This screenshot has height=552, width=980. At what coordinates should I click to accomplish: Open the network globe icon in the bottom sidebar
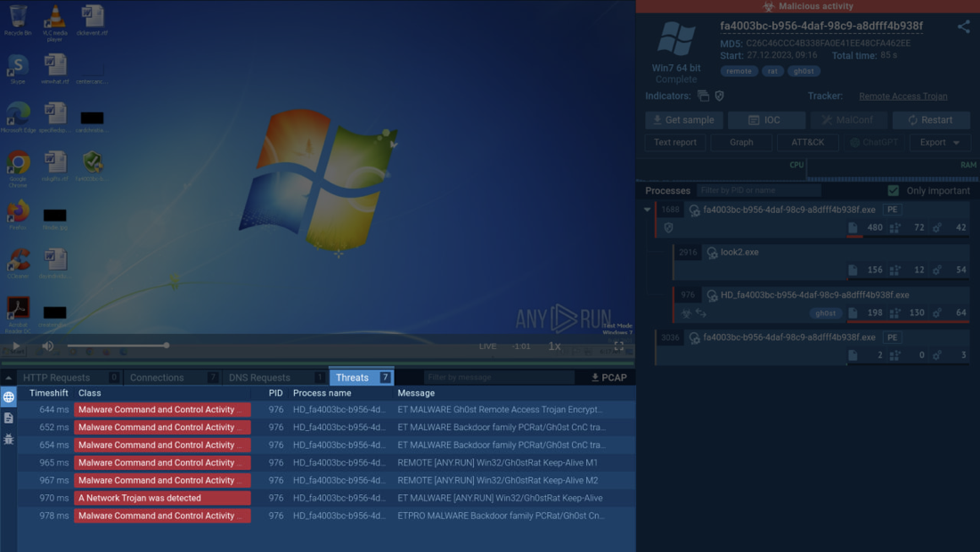pyautogui.click(x=9, y=397)
